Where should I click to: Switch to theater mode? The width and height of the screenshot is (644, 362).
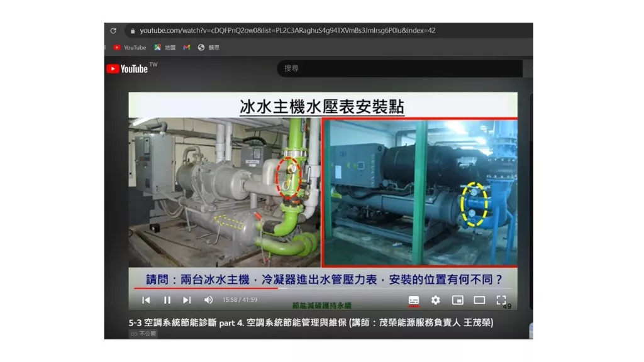pyautogui.click(x=479, y=300)
